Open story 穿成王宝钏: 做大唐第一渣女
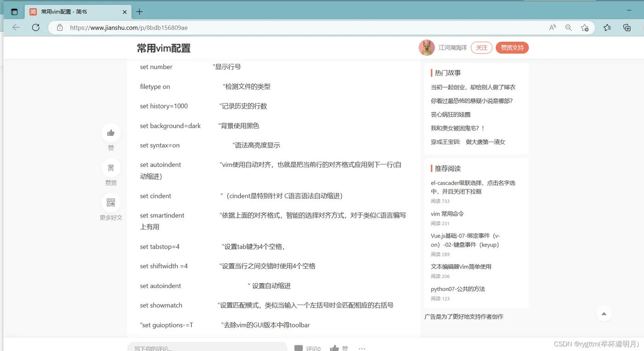644x351 pixels. (468, 142)
